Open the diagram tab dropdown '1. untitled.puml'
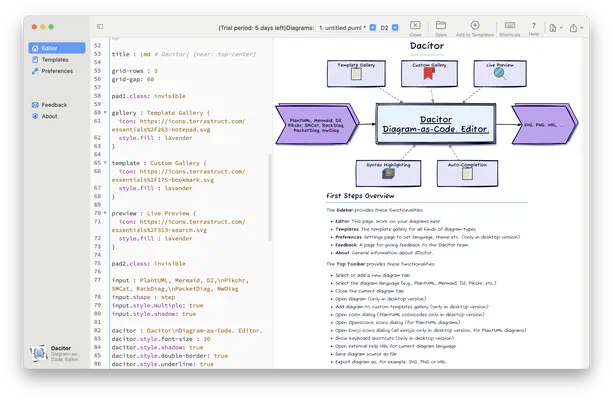 click(346, 28)
